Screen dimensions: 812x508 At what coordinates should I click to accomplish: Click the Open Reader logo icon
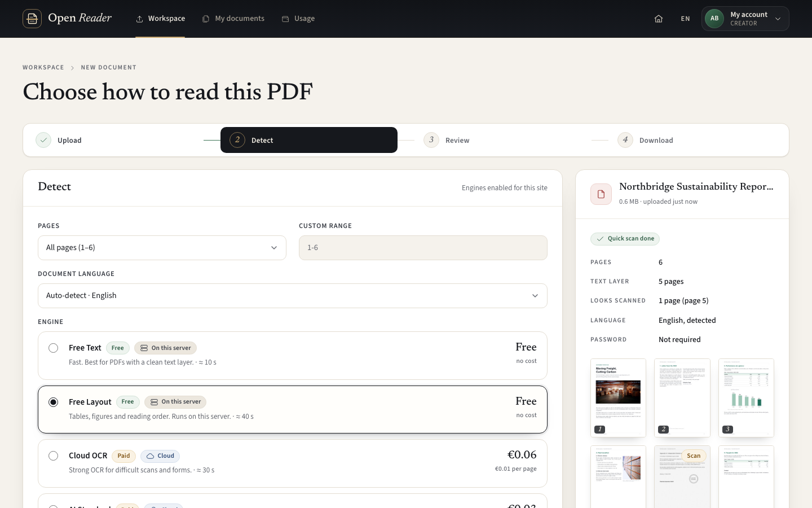click(32, 19)
